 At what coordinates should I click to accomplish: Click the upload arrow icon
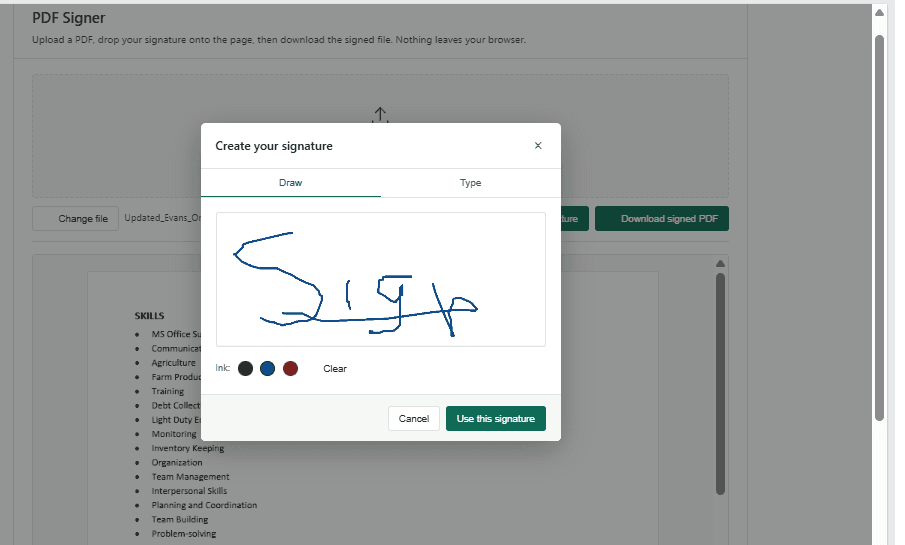380,114
